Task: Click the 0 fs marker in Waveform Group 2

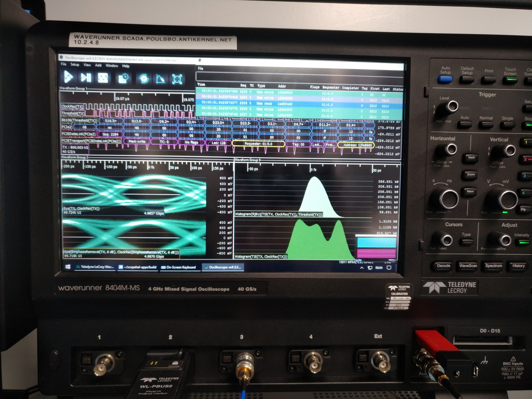Action: coord(151,167)
